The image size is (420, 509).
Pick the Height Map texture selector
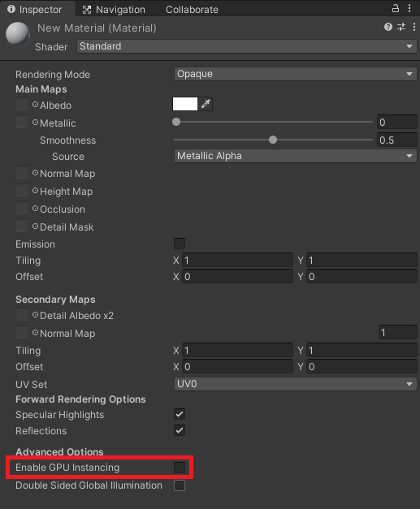[x=36, y=191]
